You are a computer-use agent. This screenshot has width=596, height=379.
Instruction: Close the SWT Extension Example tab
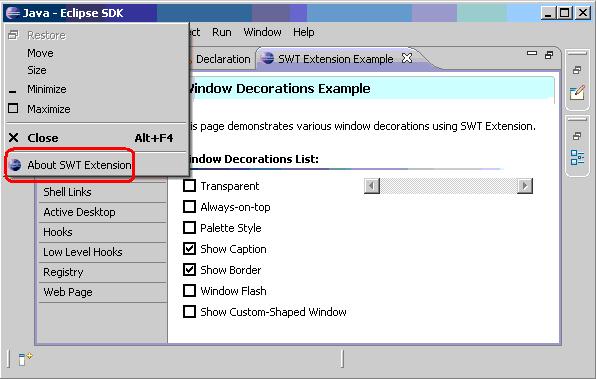point(407,58)
